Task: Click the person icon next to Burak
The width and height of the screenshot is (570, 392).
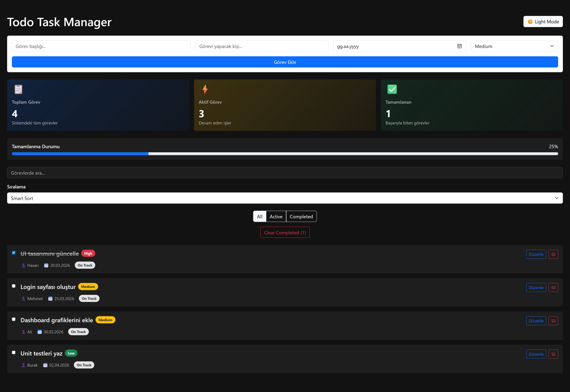Action: click(x=23, y=365)
